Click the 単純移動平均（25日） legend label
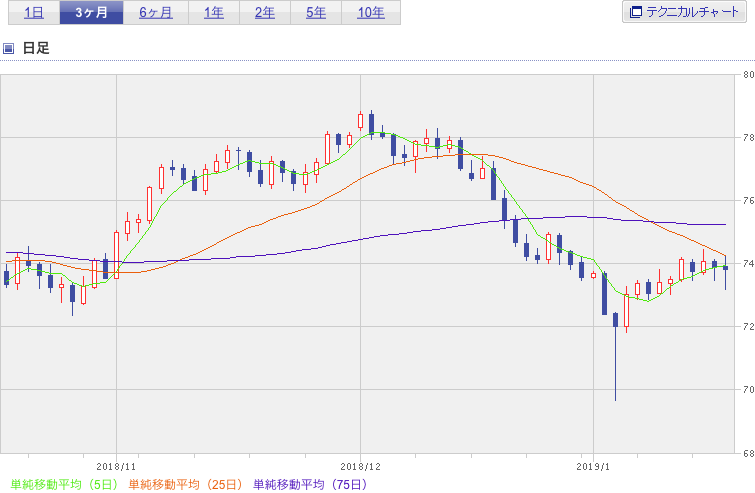Viewport: 755px width, 493px height. 185,484
